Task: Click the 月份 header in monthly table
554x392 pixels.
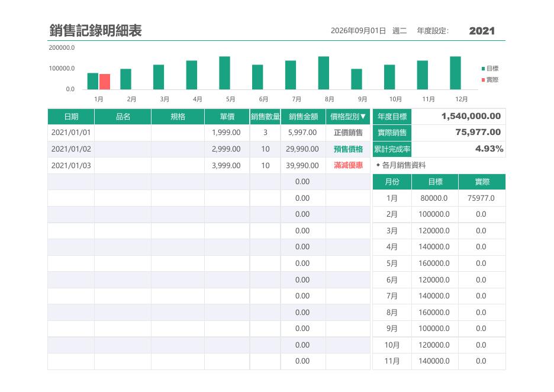Action: tap(392, 182)
